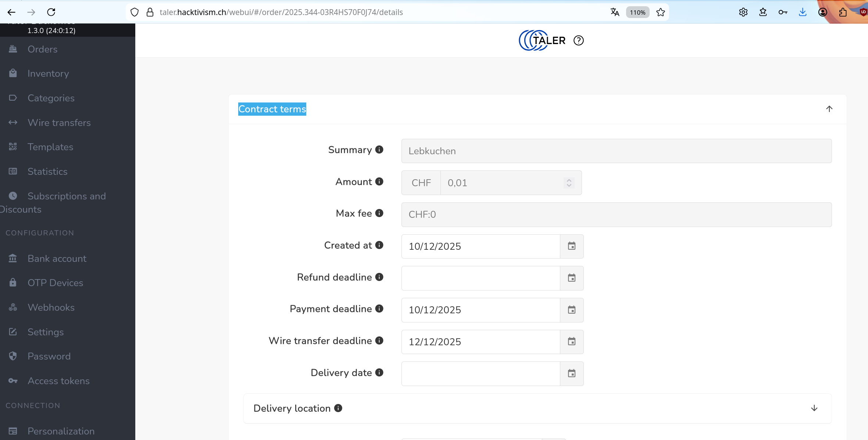The width and height of the screenshot is (868, 440).
Task: Open calendar picker for Created at
Action: point(571,246)
